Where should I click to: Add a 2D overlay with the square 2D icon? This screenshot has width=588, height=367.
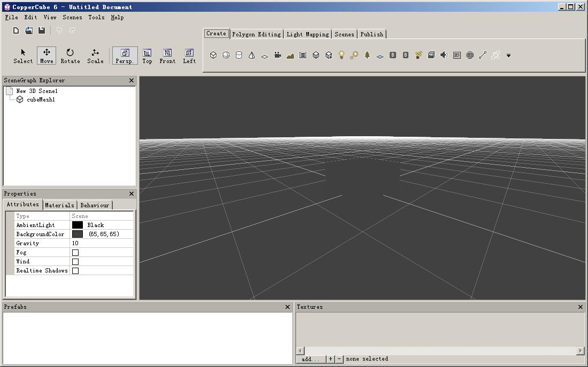pyautogui.click(x=457, y=55)
